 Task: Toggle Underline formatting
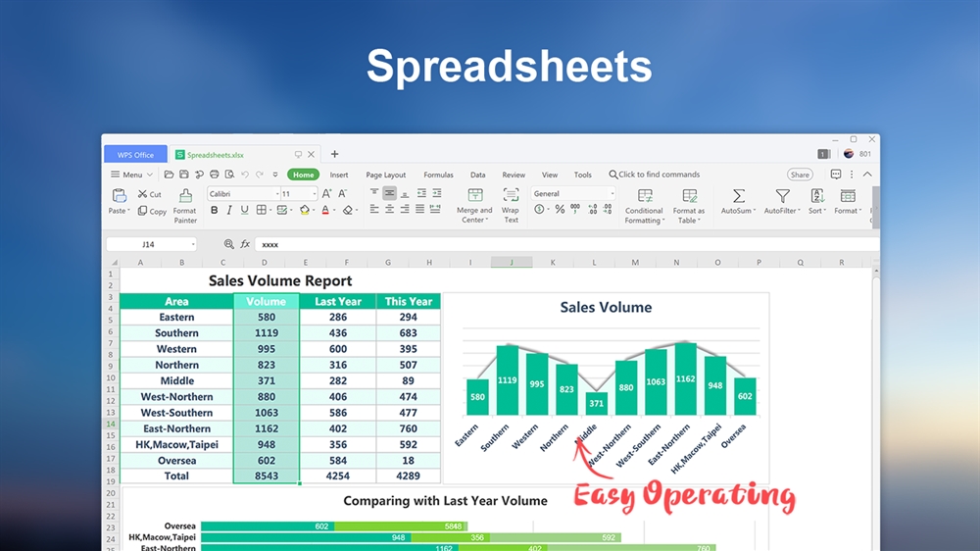tap(244, 210)
